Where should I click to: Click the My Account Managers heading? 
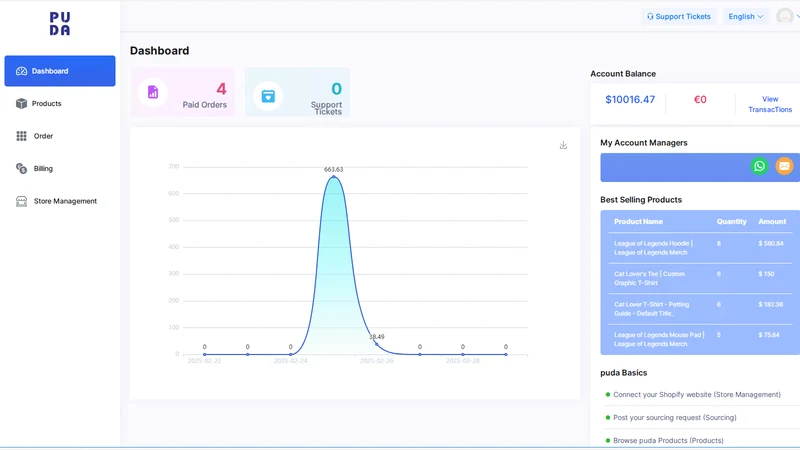tap(644, 143)
